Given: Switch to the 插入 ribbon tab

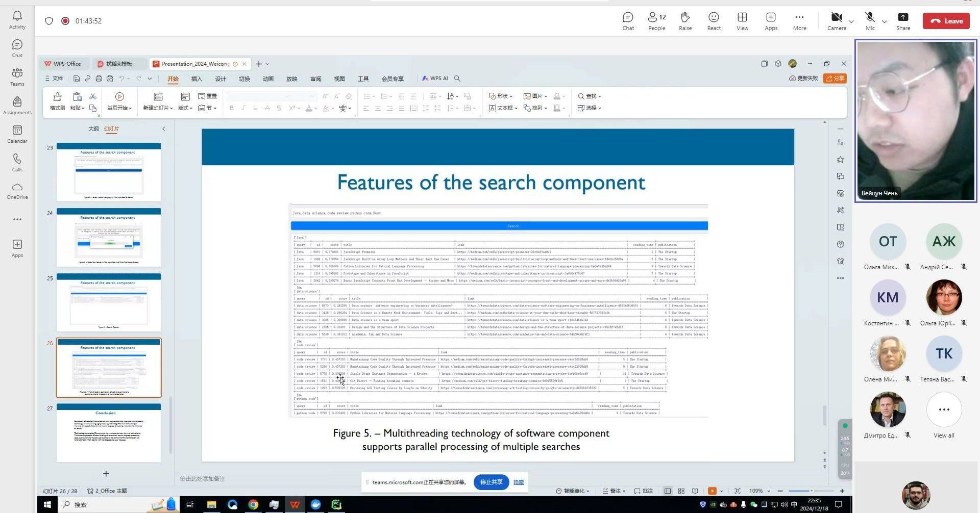Looking at the screenshot, I should pyautogui.click(x=197, y=79).
